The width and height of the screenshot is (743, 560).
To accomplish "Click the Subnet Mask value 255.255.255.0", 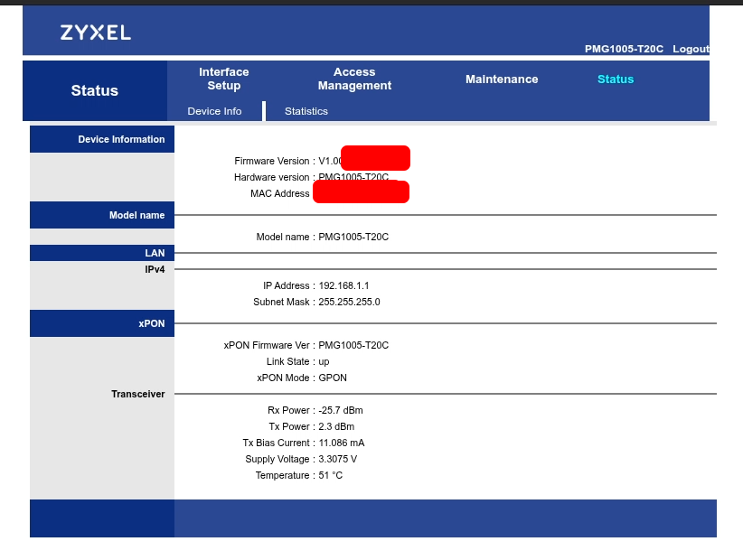I will 349,302.
